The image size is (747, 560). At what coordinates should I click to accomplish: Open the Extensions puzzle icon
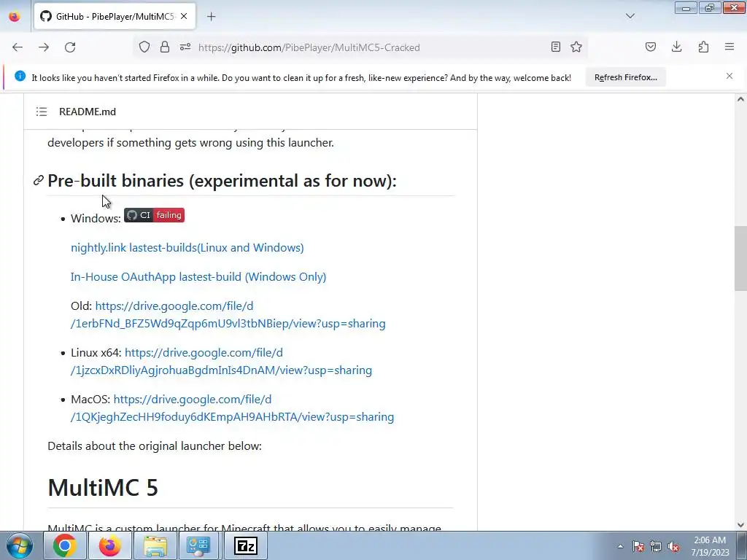coord(703,47)
